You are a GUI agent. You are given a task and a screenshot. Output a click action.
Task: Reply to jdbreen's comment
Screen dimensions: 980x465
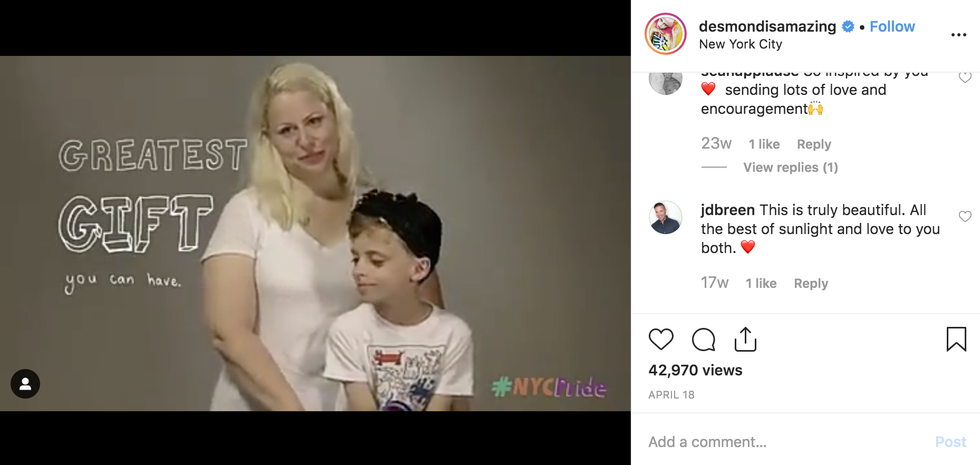click(811, 283)
